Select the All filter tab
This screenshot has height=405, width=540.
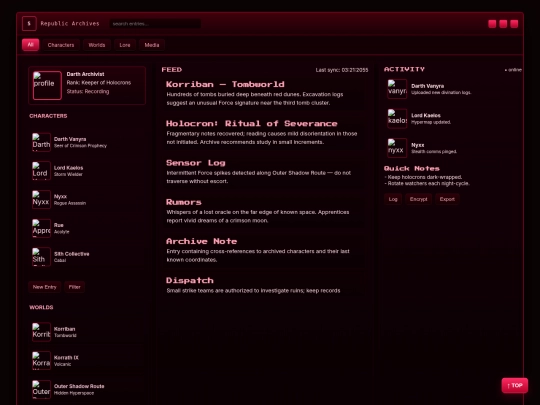point(31,45)
